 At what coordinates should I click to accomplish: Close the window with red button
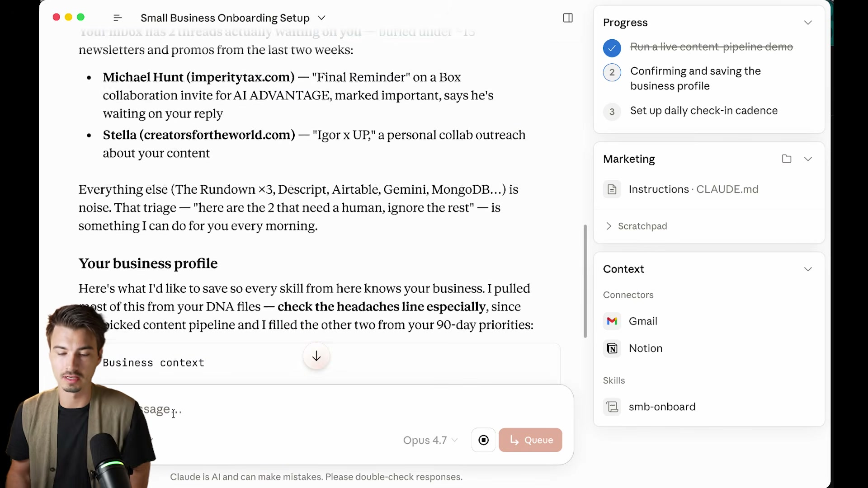57,17
